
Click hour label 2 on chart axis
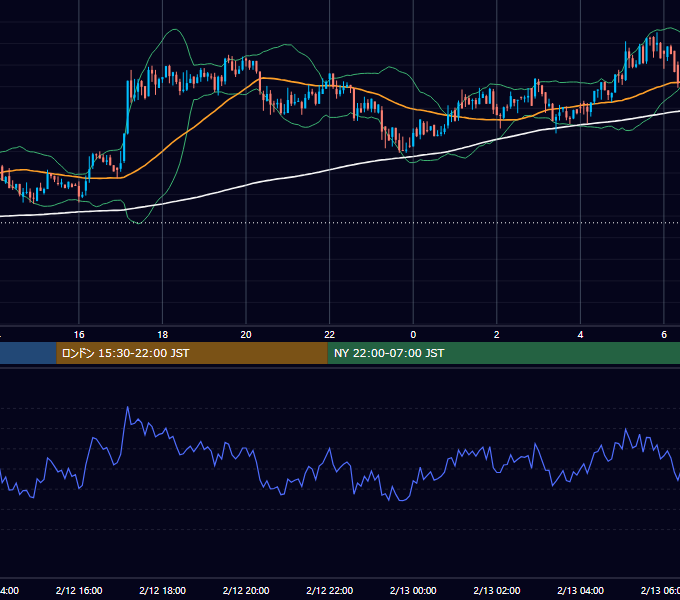coord(497,335)
